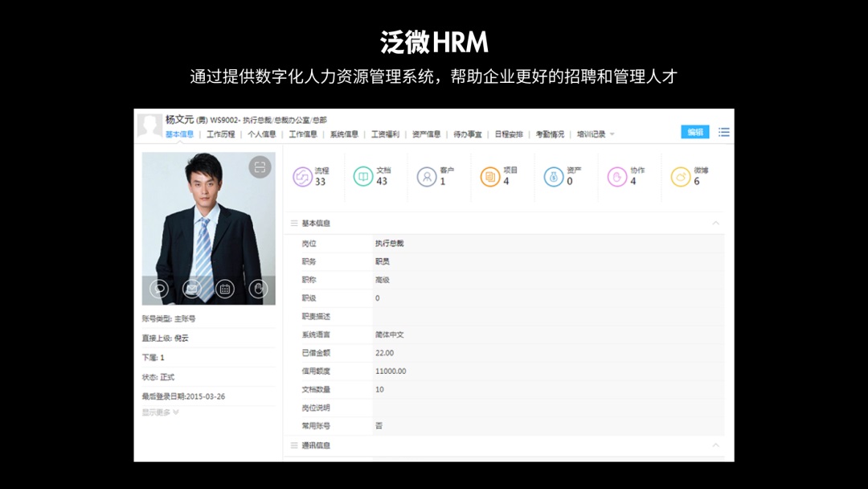Click the QR scan icon on photo
The height and width of the screenshot is (489, 868).
coord(259,167)
